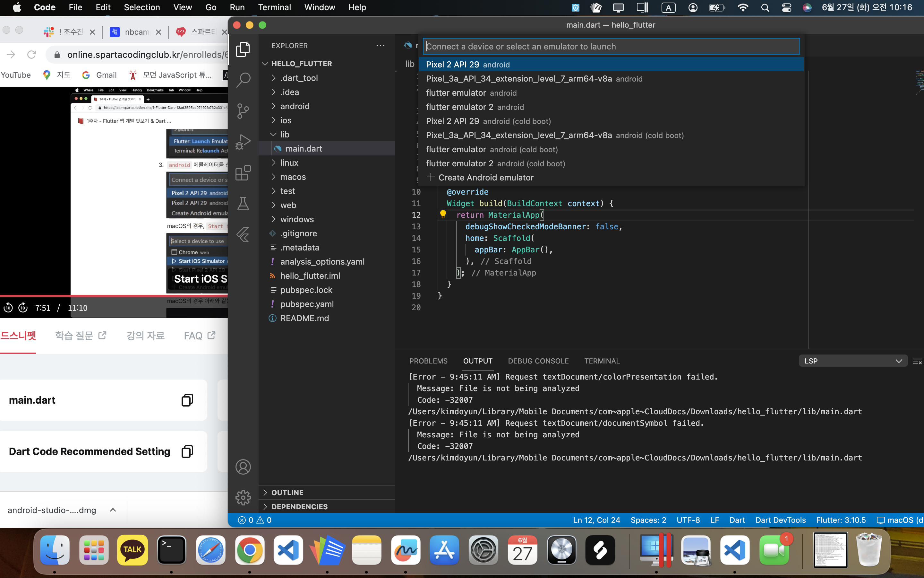Skip the video forward ten seconds
Image resolution: width=924 pixels, height=578 pixels.
[x=23, y=307]
